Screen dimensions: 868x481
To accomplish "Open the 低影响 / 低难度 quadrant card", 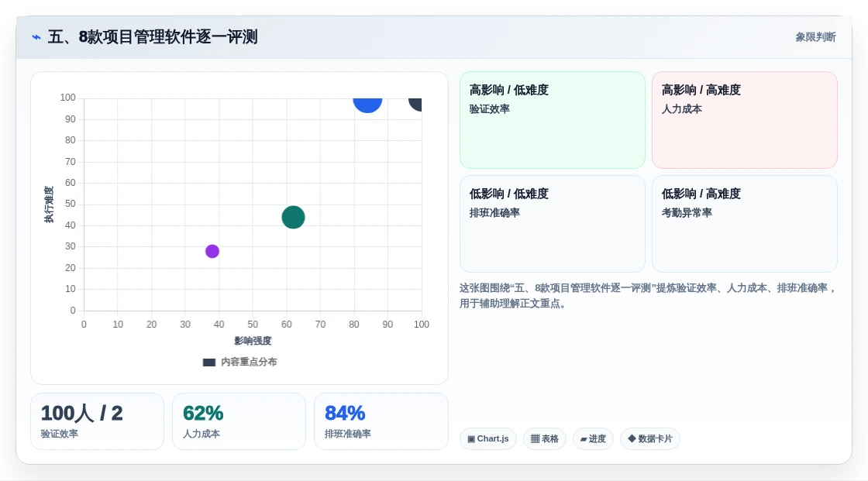I will coord(553,224).
